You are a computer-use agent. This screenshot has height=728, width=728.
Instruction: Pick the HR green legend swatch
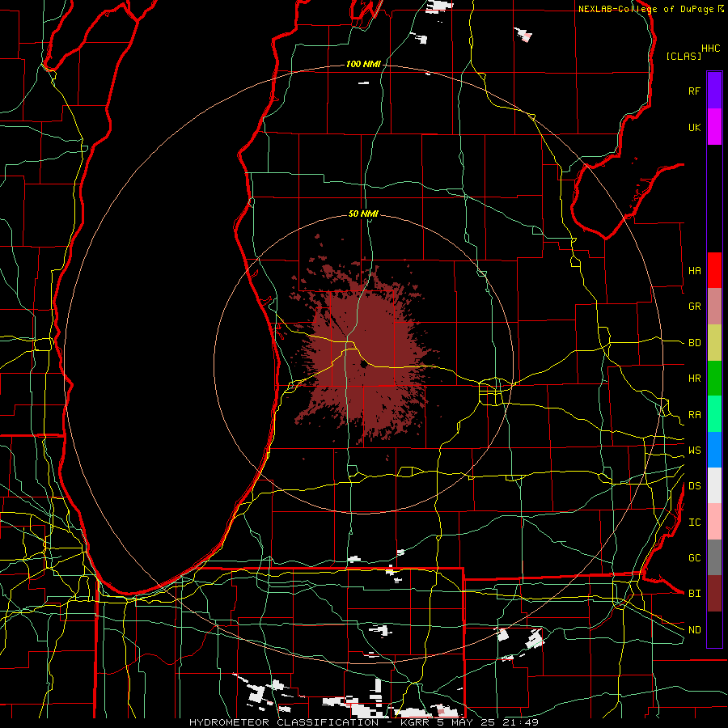(x=714, y=379)
